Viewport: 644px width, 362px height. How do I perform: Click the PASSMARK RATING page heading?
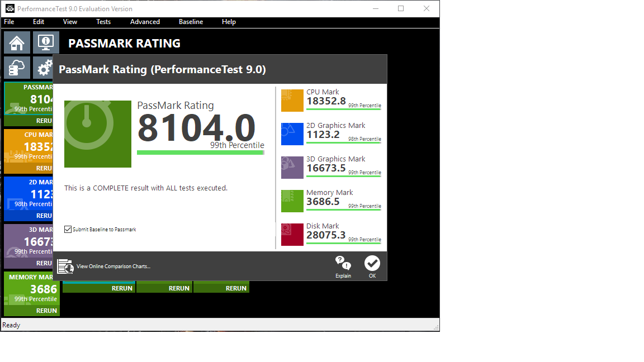coord(125,43)
